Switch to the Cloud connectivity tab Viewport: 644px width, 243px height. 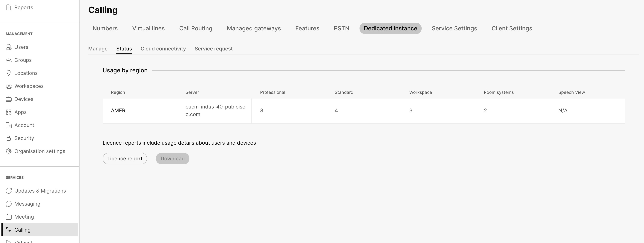tap(163, 48)
